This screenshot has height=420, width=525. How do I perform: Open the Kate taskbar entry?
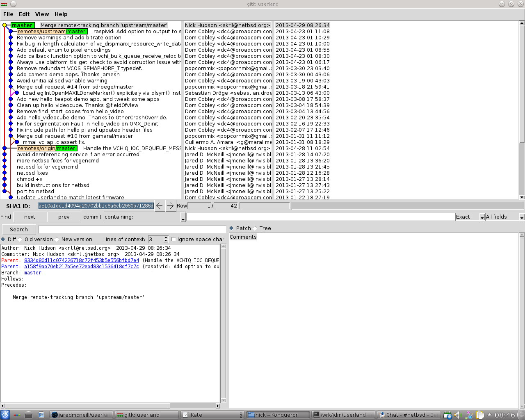point(212,415)
